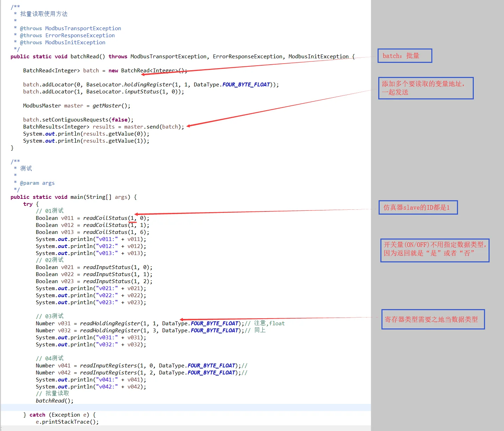The image size is (504, 431).
Task: Click the annotation about ON/OFF switch data type
Action: [435, 250]
